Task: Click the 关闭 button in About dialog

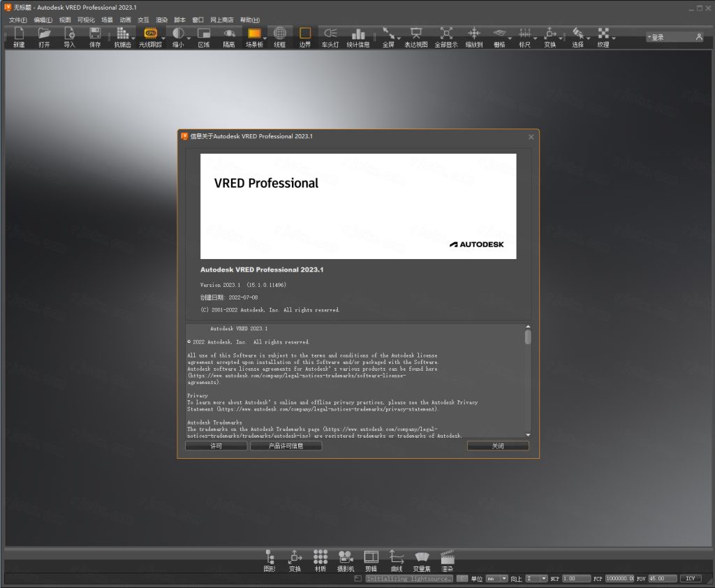Action: coord(497,446)
